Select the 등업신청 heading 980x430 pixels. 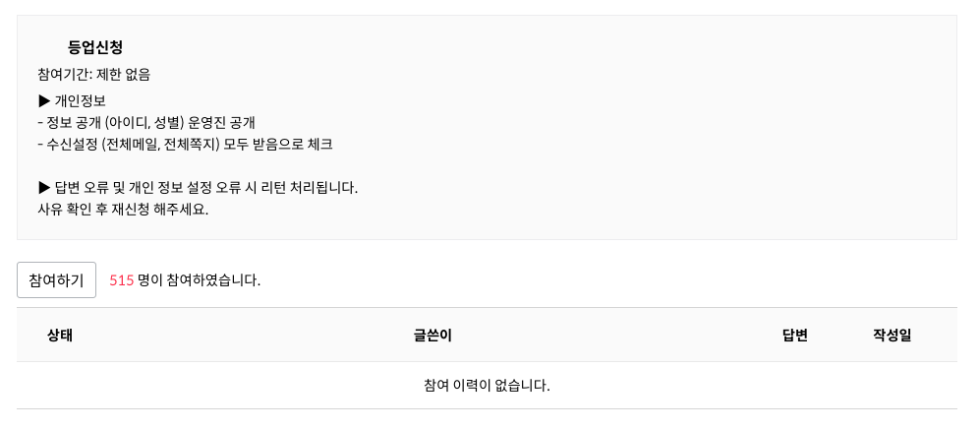[95, 47]
